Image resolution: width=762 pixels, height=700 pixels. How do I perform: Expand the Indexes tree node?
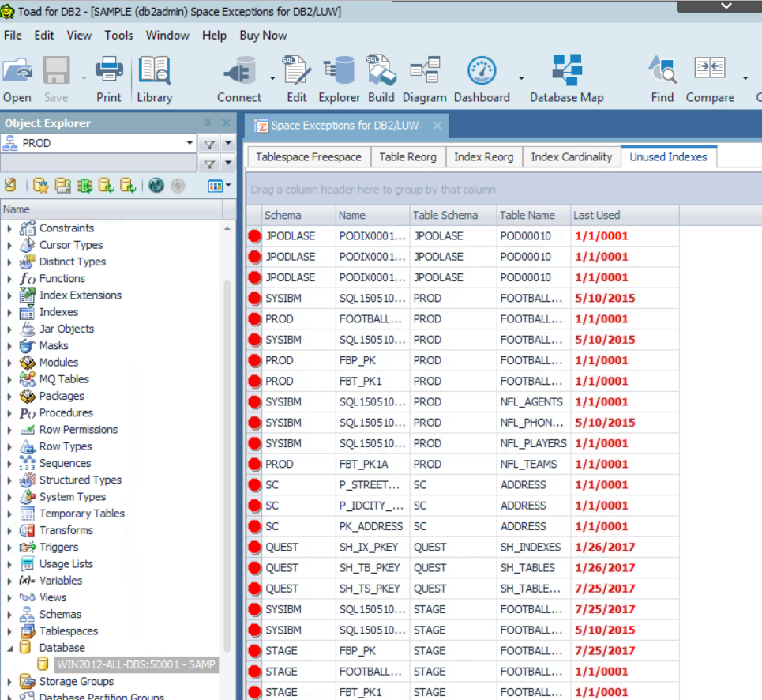tap(9, 313)
